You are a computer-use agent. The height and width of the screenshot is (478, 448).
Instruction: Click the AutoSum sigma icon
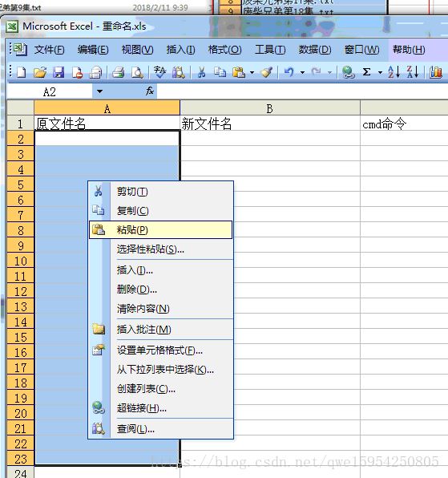tap(367, 72)
